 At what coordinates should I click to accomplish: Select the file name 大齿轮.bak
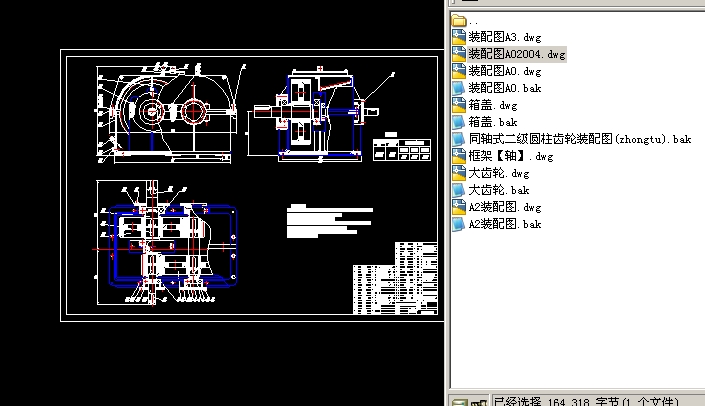[499, 190]
